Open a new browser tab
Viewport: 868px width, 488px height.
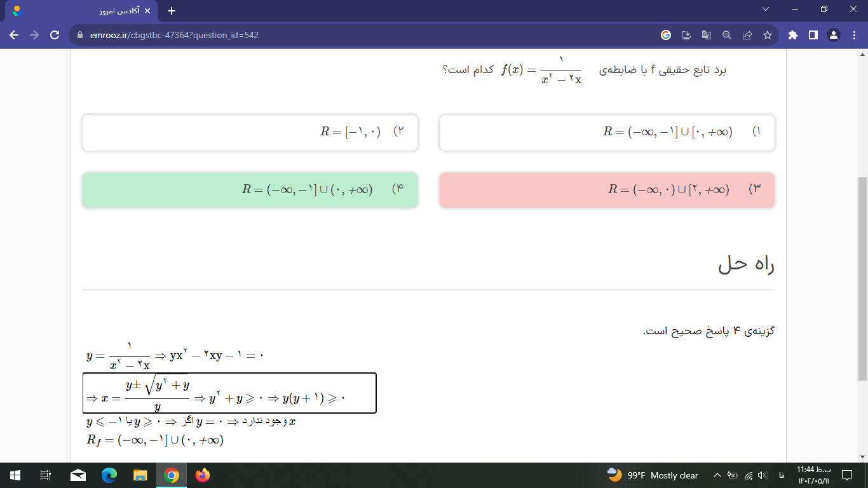pyautogui.click(x=171, y=11)
